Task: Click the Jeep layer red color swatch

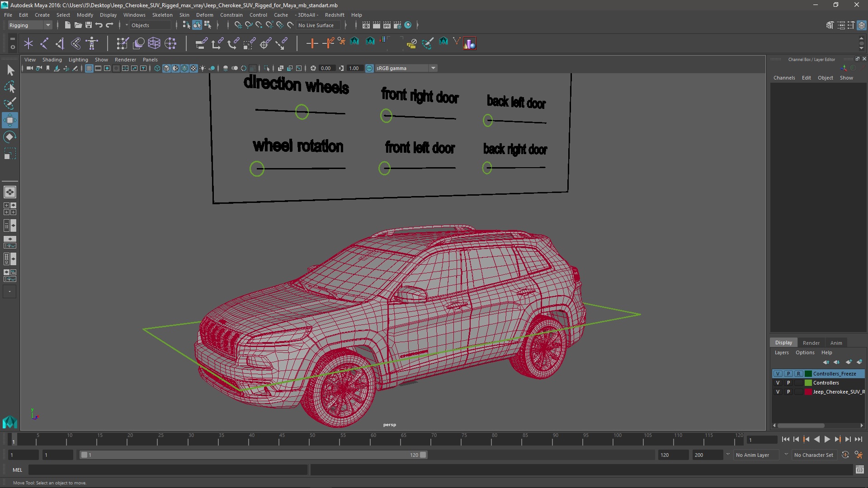Action: coord(808,392)
